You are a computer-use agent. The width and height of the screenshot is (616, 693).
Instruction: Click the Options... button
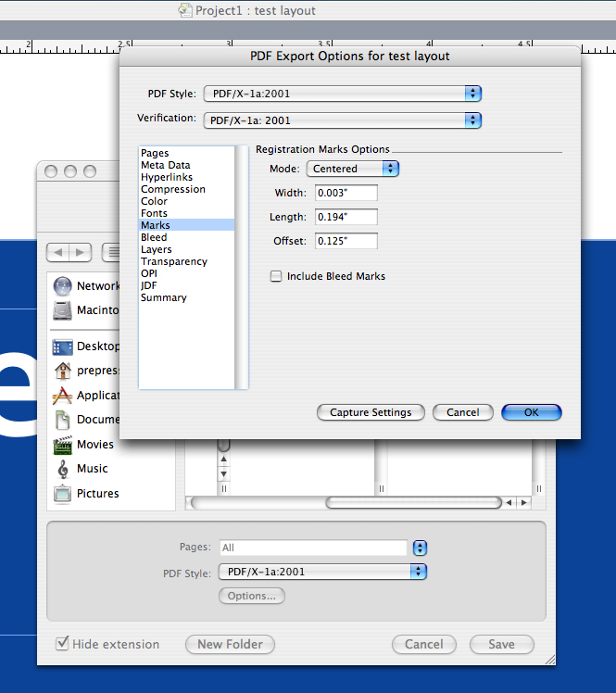click(251, 596)
